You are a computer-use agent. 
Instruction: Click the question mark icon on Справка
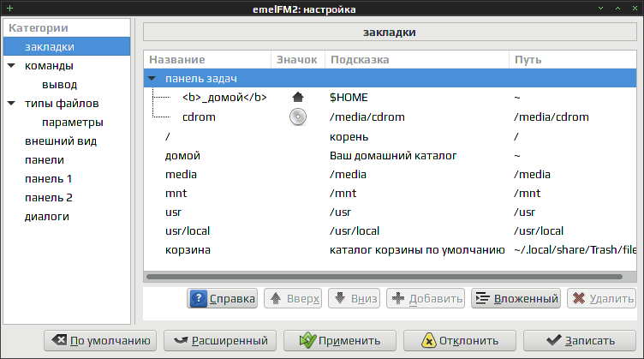tap(199, 298)
